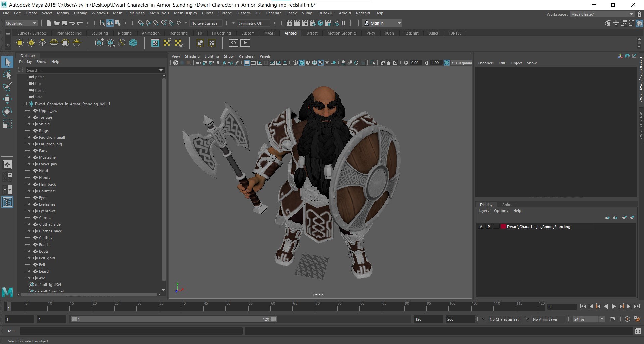Toggle smooth shade all cube in viewport toolbar
Image resolution: width=644 pixels, height=344 pixels.
coord(302,63)
